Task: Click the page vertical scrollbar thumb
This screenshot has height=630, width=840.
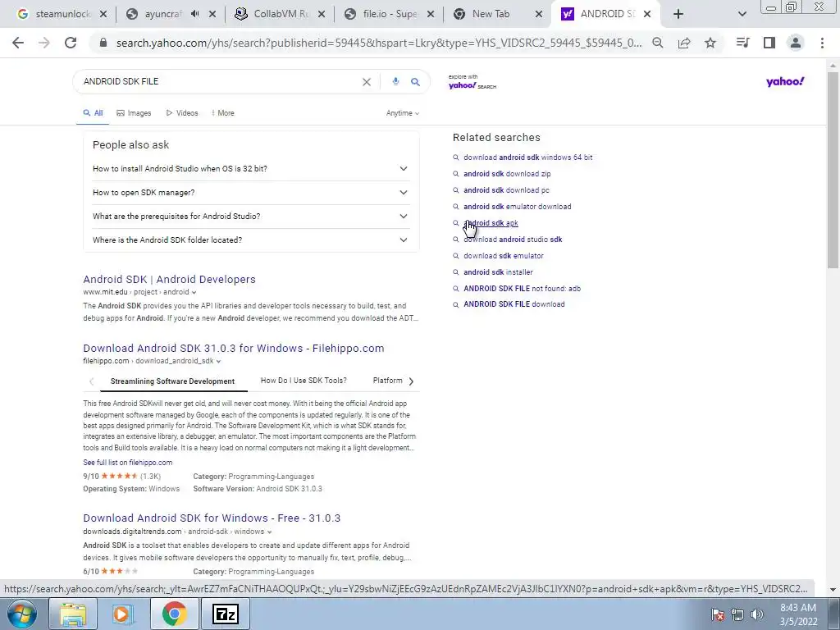Action: coord(833,169)
